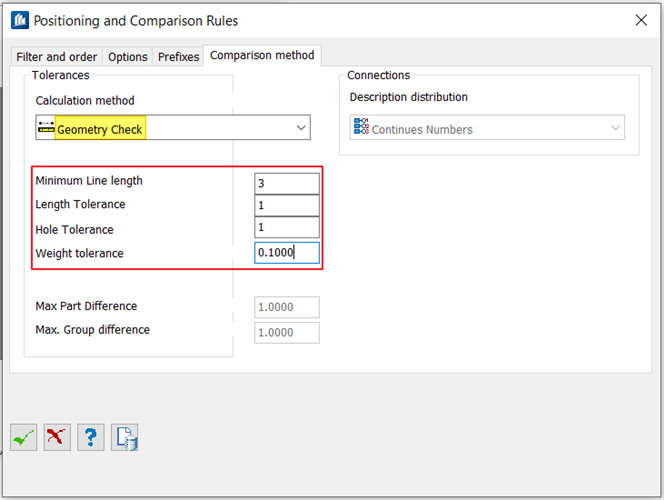Screen dimensions: 664x500
Task: Open the Calculation method dropdown
Action: [x=301, y=128]
